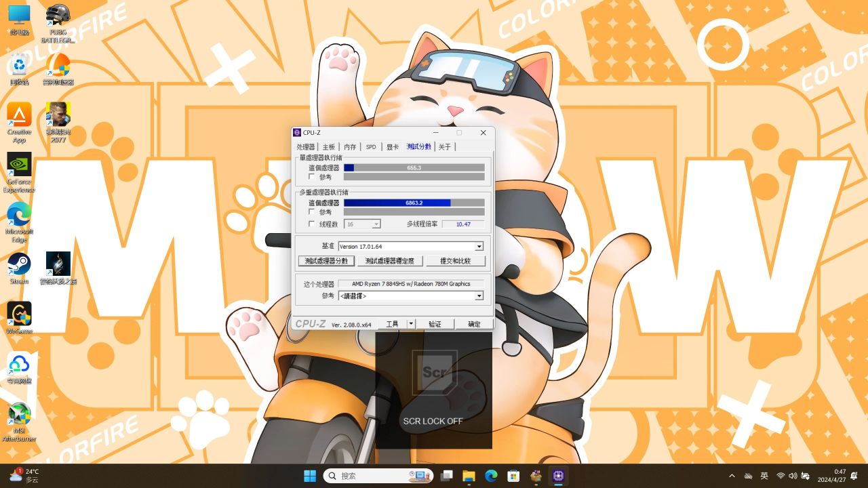
Task: Launch the Creative App shortcut
Action: 19,123
